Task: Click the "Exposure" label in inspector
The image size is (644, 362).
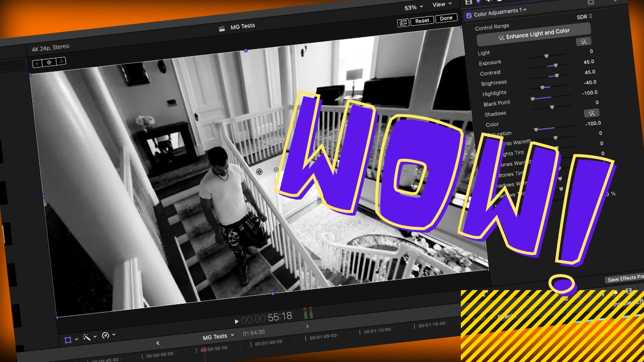Action: pyautogui.click(x=490, y=63)
